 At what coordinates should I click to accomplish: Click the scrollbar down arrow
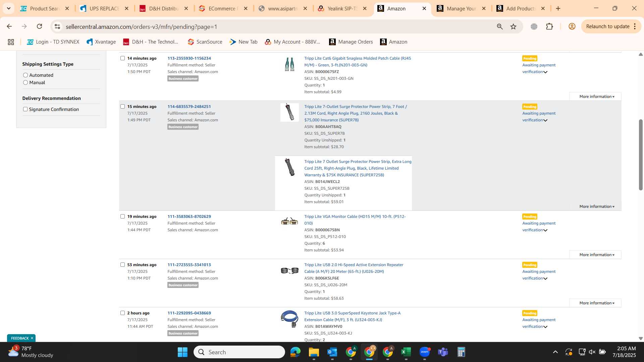tap(641, 339)
